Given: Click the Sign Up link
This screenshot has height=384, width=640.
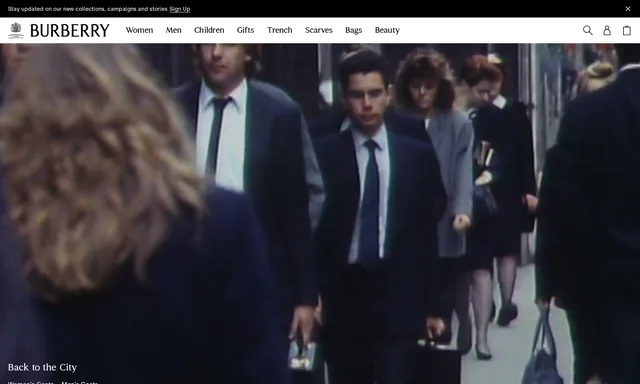Looking at the screenshot, I should point(180,9).
